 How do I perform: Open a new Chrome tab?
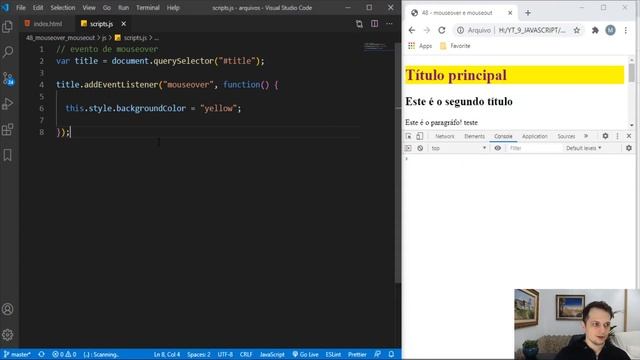(x=528, y=13)
